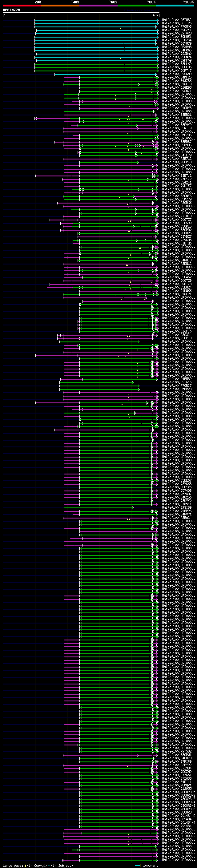The height and width of the screenshot is (868, 197).
Task: Click the green alignment bar of UniRef100_B8LL69
Action: (96, 64)
